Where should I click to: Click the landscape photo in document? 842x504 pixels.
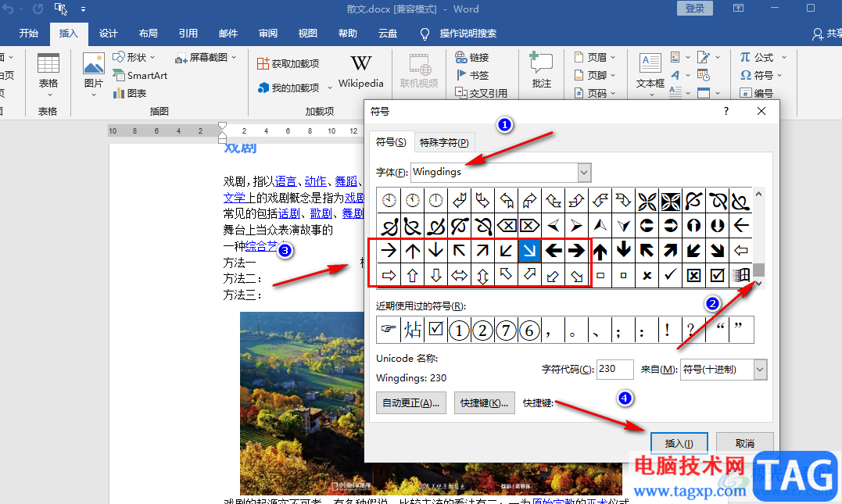pos(303,402)
